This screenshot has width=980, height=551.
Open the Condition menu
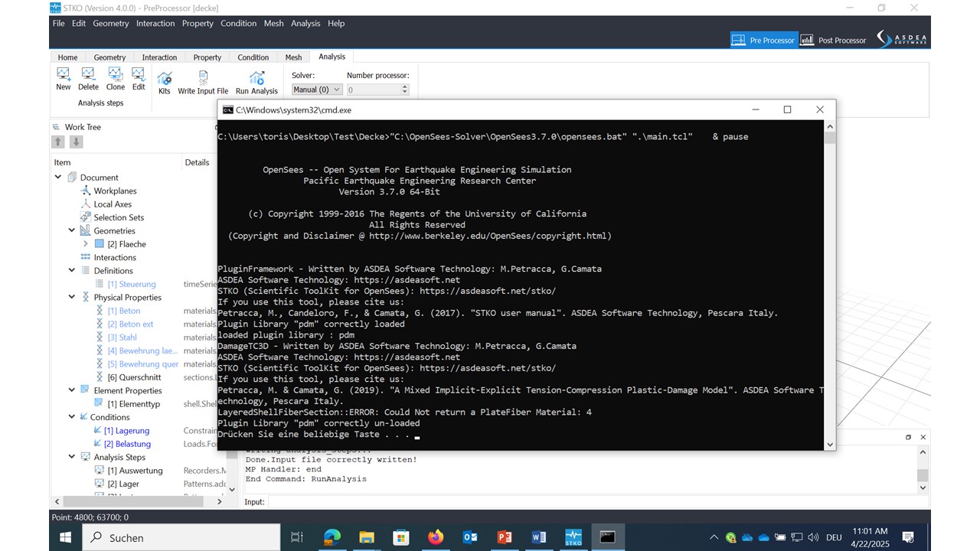238,23
